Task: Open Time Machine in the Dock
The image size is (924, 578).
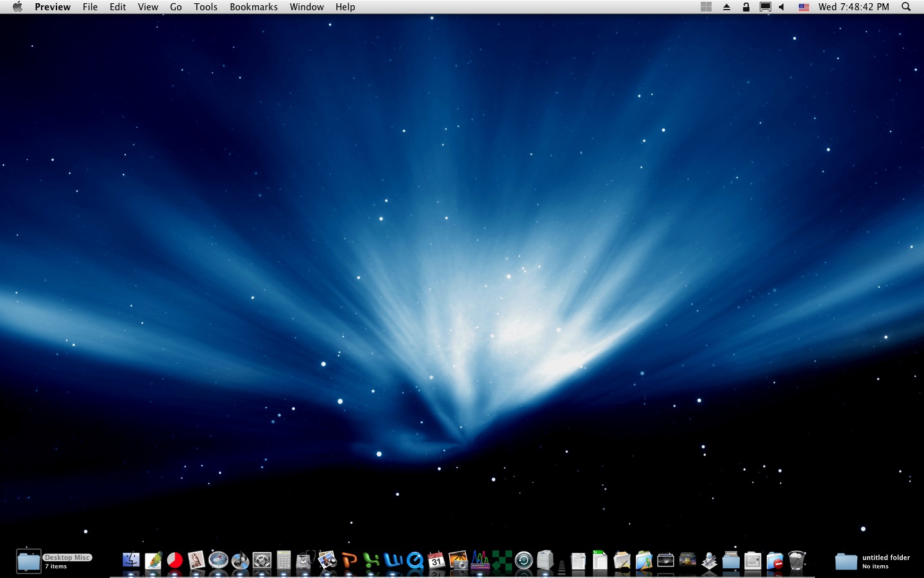Action: tap(524, 561)
